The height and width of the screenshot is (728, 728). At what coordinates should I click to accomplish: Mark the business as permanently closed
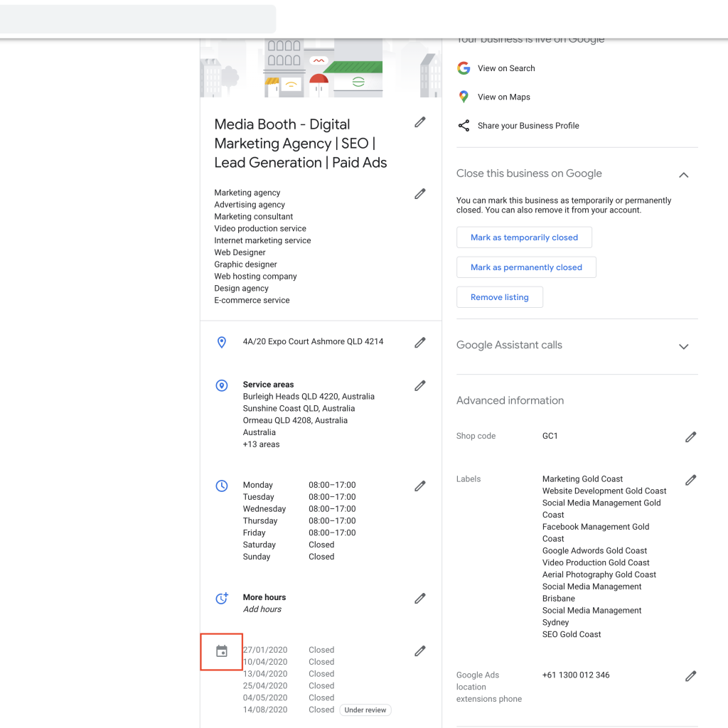tap(526, 267)
